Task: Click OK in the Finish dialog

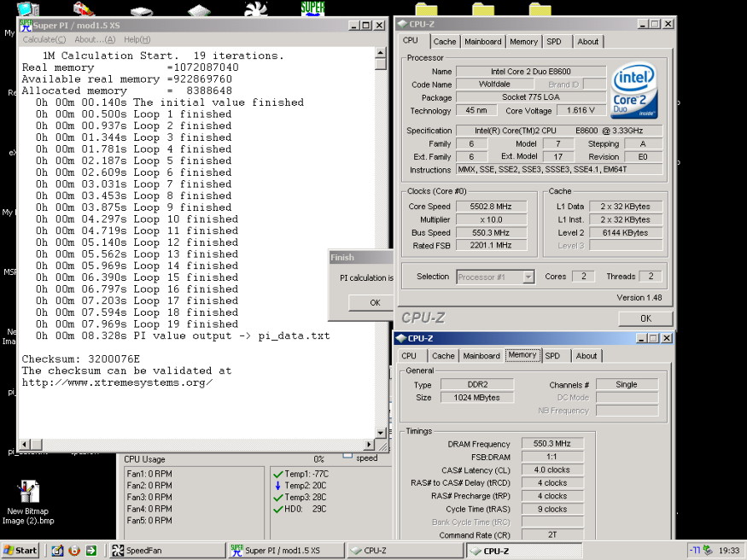Action: tap(371, 302)
